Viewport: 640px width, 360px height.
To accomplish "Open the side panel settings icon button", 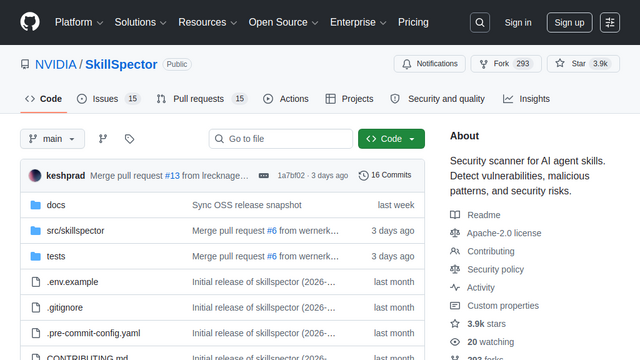I will [x=610, y=22].
